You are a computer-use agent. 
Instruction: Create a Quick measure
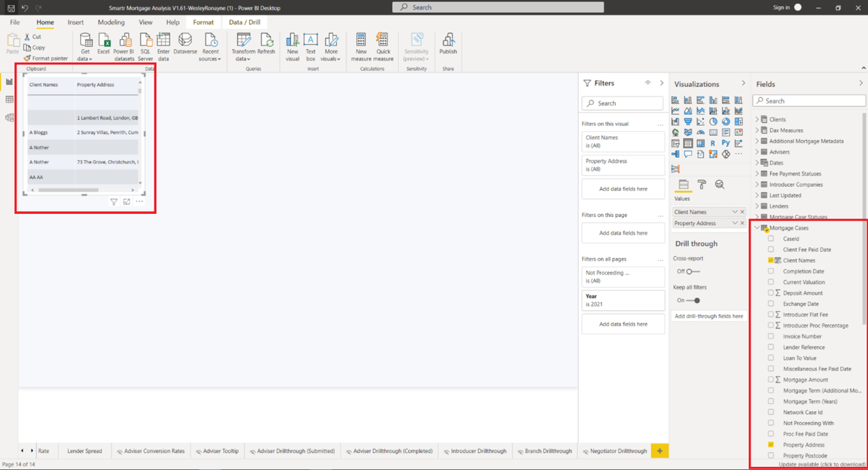[383, 48]
